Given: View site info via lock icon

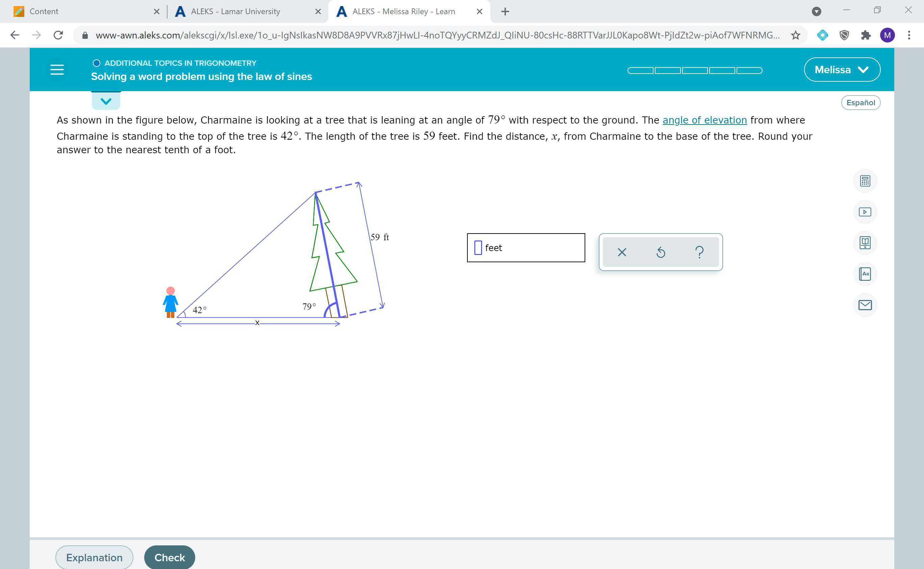Looking at the screenshot, I should 85,35.
